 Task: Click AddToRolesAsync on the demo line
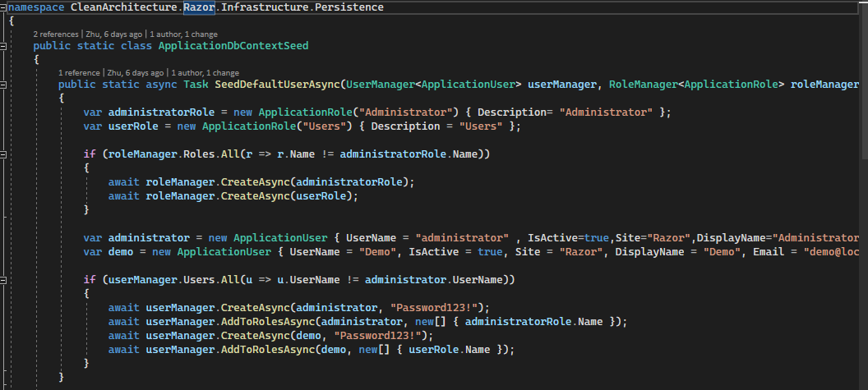(268, 350)
